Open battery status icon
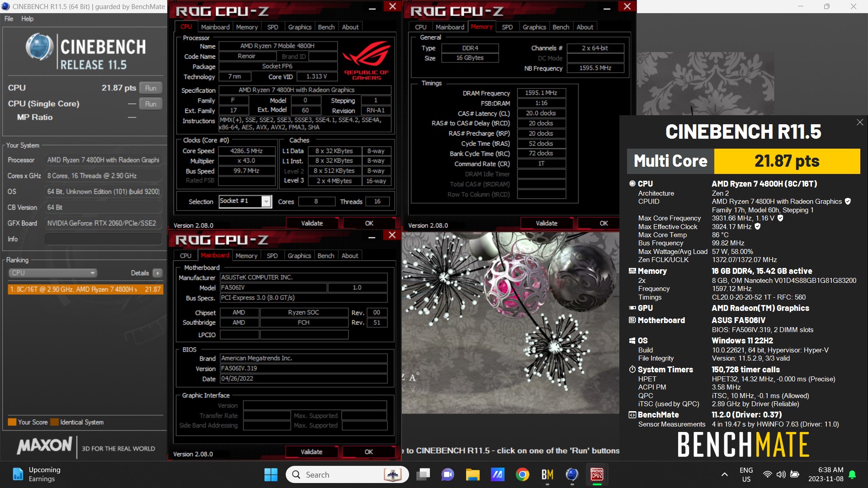The width and height of the screenshot is (868, 488). point(794,474)
